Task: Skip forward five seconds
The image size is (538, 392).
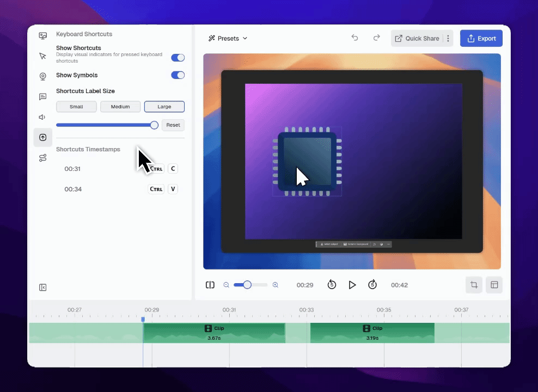Action: (x=372, y=285)
